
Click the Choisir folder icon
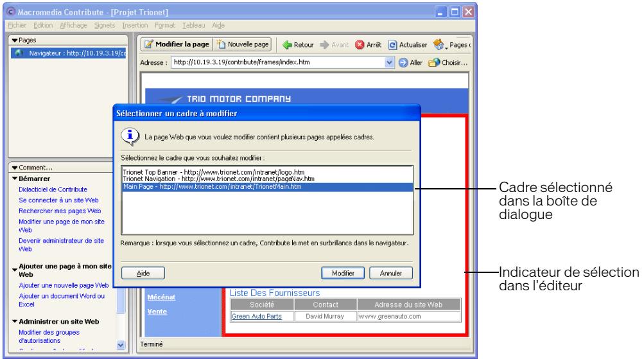point(434,62)
